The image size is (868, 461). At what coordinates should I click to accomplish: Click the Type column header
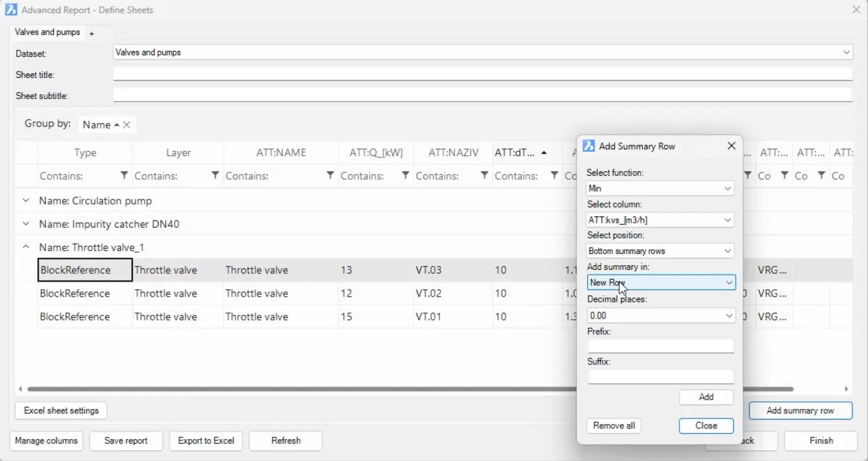(85, 152)
